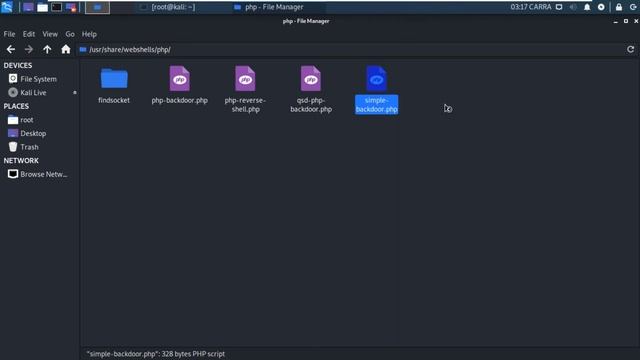Screen dimensions: 640x360
Task: Select the qsd-php-backdoor.php file icon
Action: [311, 78]
